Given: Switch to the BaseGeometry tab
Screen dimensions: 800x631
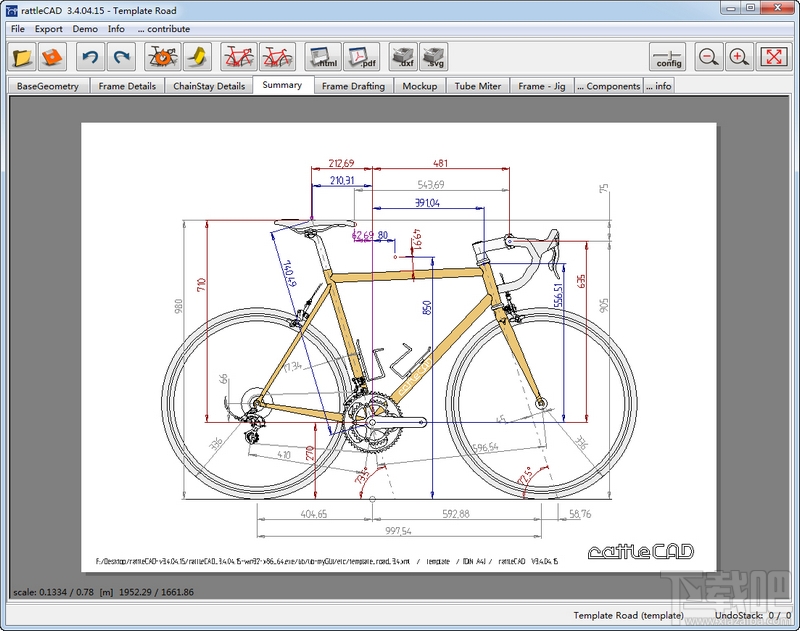Looking at the screenshot, I should (x=48, y=86).
